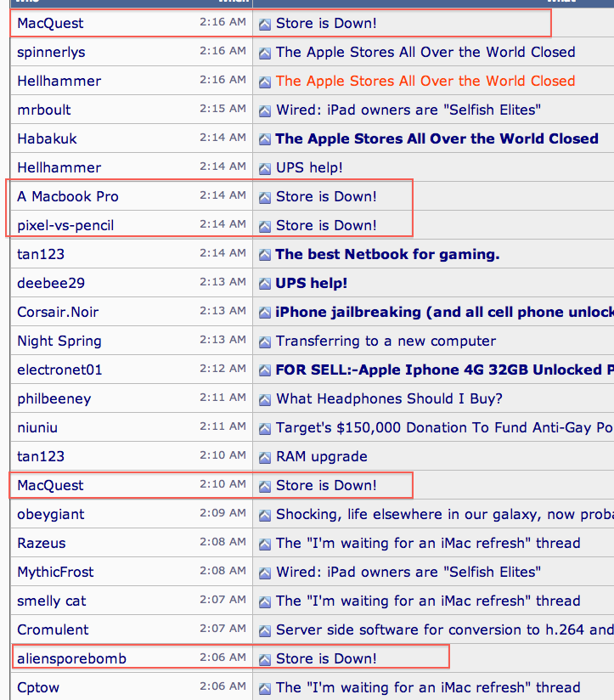Open aliensporebomb user profile link
Screen dimensions: 614x700
[71, 659]
